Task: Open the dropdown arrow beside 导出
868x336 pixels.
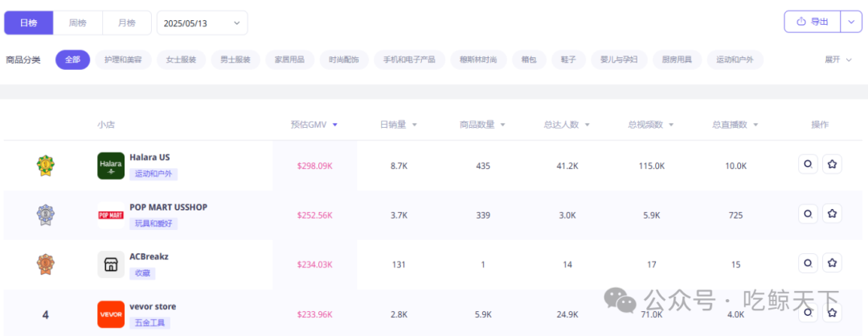Action: [x=851, y=22]
